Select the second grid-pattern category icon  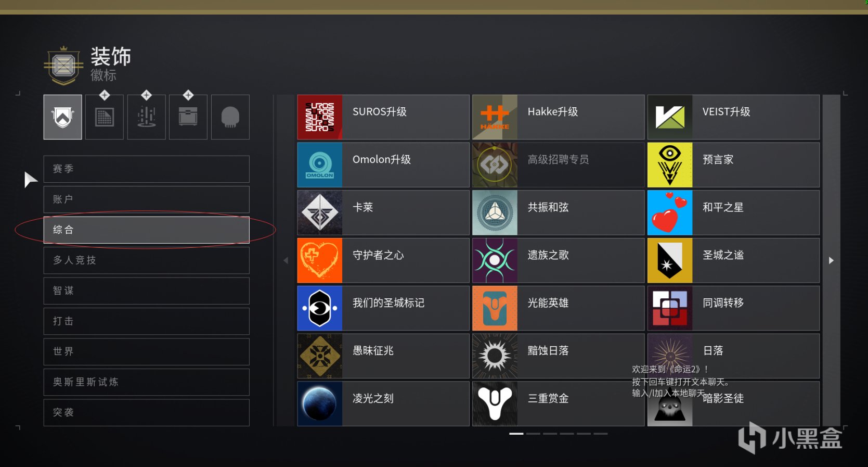point(104,117)
